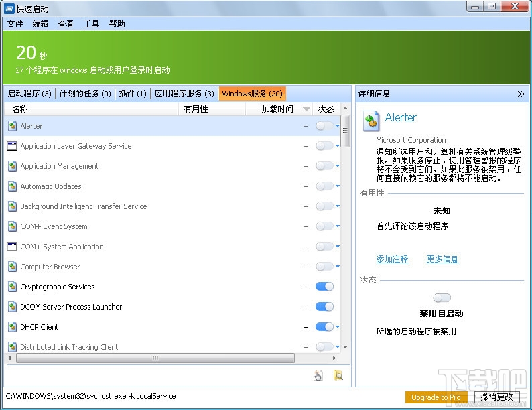Toggle the status switch in details panel
The height and width of the screenshot is (410, 532).
[442, 298]
